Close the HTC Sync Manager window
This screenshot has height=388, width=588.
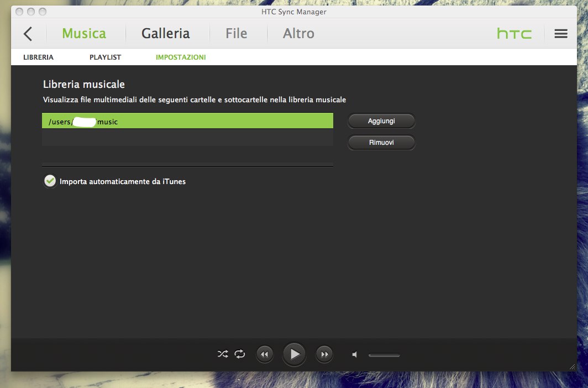click(19, 12)
